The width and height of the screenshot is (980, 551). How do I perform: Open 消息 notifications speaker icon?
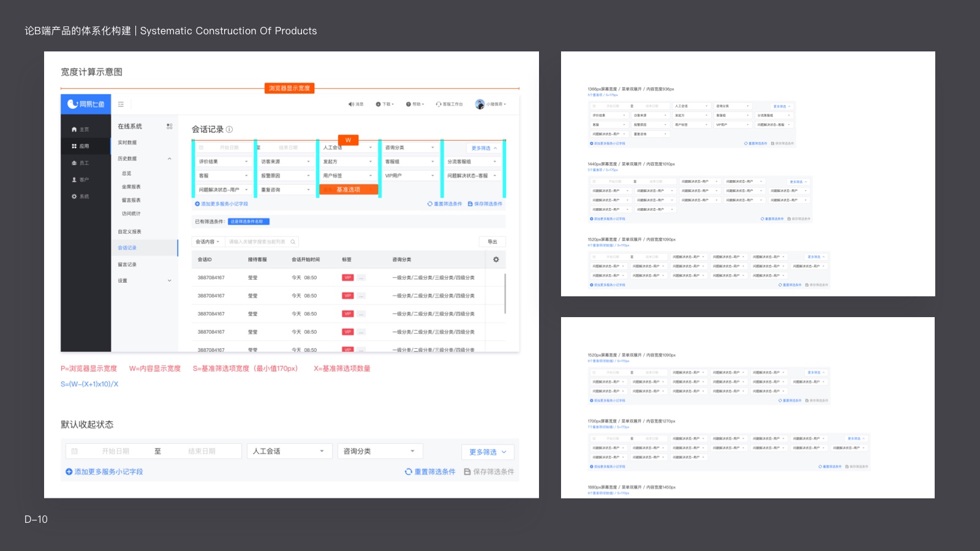(351, 104)
